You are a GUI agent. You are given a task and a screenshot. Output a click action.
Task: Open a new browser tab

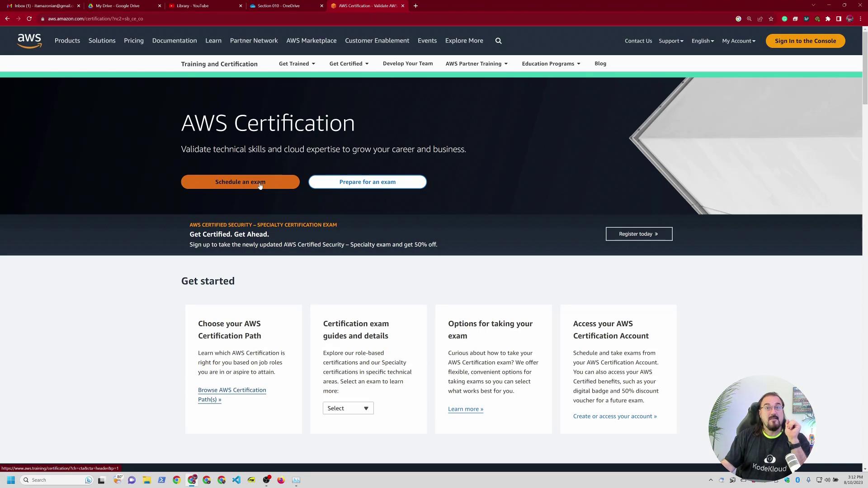[x=415, y=6]
